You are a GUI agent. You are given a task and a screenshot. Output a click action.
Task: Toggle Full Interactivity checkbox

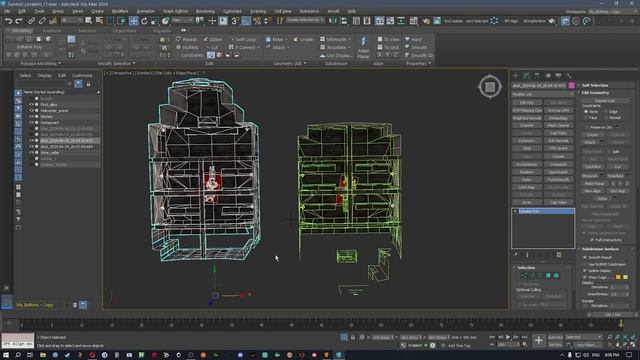[x=592, y=240]
